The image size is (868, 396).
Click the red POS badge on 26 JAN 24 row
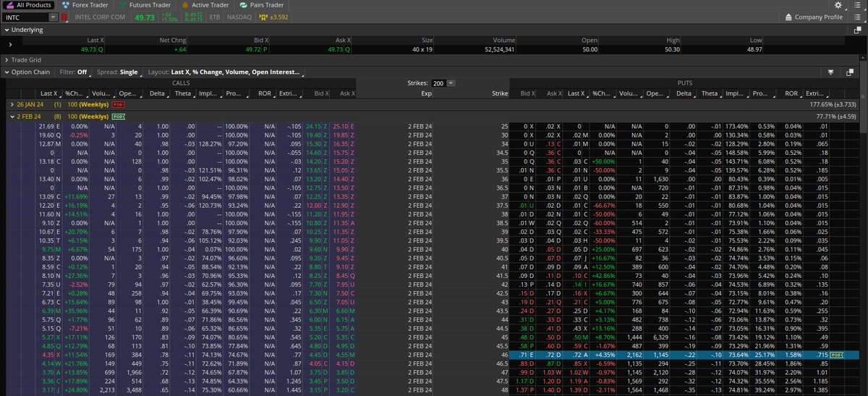click(119, 104)
